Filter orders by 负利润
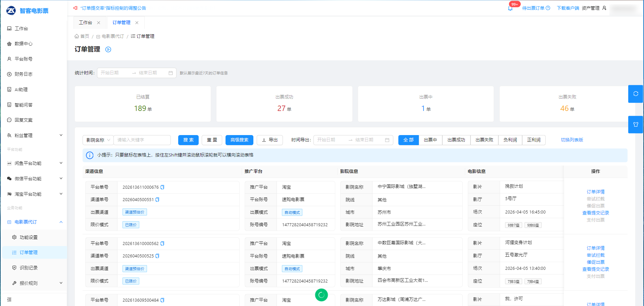Screen dimensions: 644x306 coord(510,140)
